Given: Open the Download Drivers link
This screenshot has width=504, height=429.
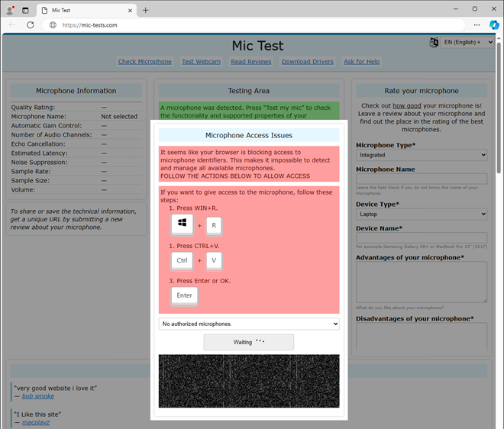Looking at the screenshot, I should (x=307, y=62).
